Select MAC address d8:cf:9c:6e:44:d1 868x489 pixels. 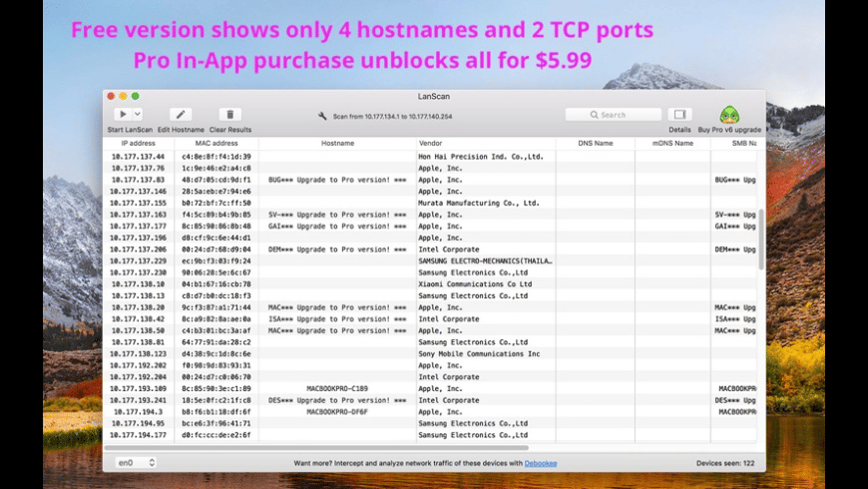217,239
